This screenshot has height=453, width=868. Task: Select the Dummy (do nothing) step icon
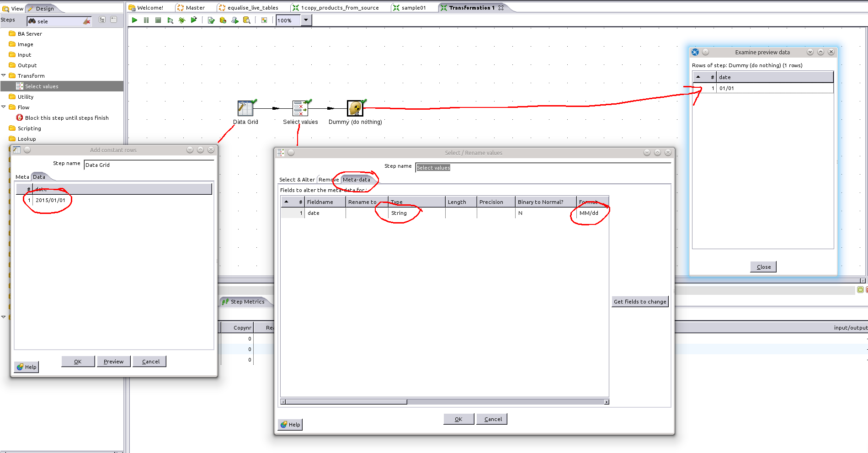355,108
